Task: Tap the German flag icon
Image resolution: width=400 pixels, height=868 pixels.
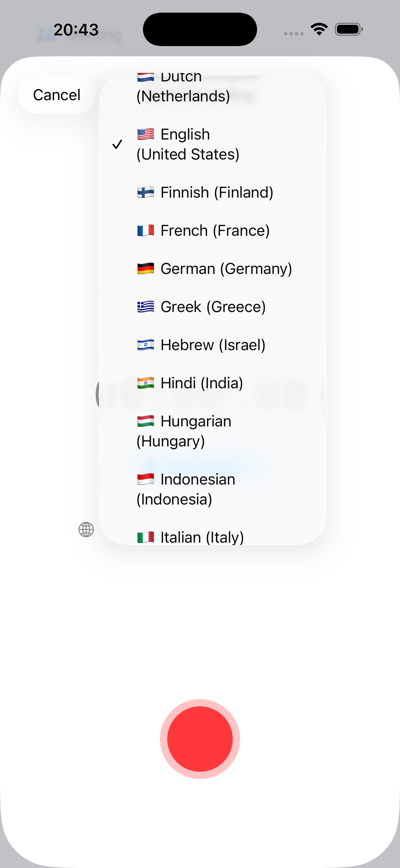Action: [145, 268]
